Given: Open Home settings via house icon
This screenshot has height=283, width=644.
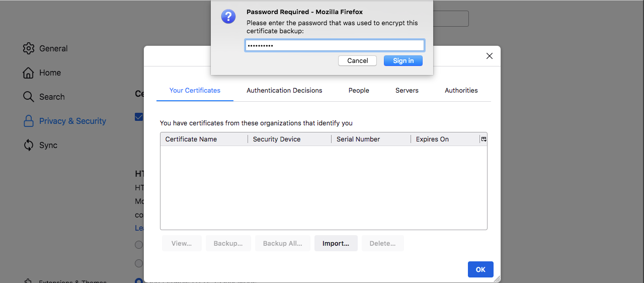Looking at the screenshot, I should click(x=29, y=73).
